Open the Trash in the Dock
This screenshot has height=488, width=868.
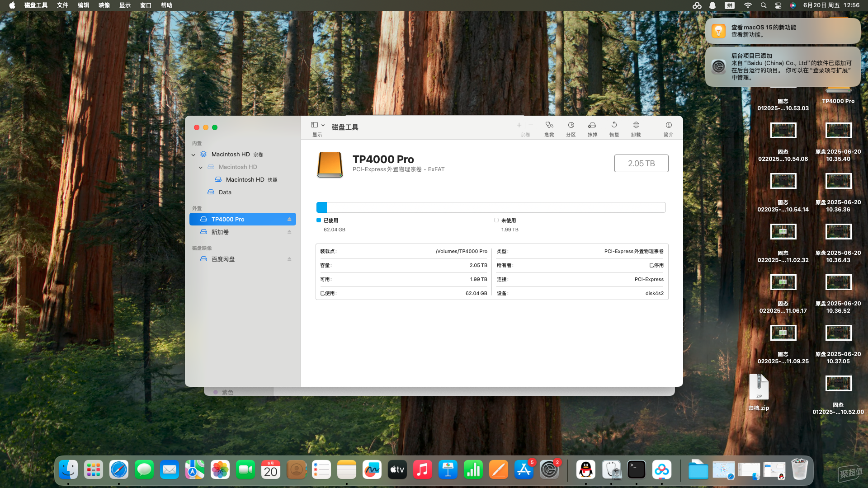tap(800, 470)
